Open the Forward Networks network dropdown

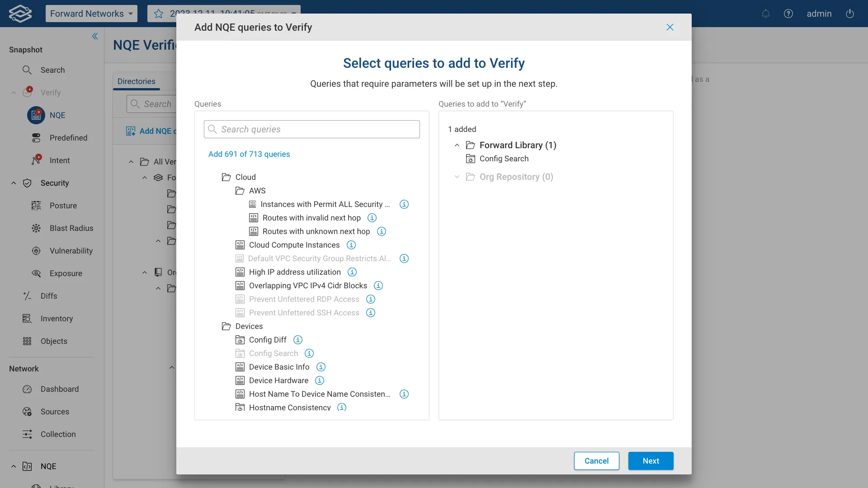point(91,14)
